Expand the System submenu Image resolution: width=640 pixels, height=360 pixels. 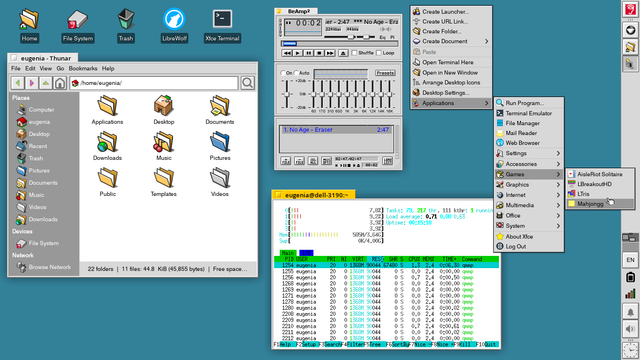tap(529, 226)
